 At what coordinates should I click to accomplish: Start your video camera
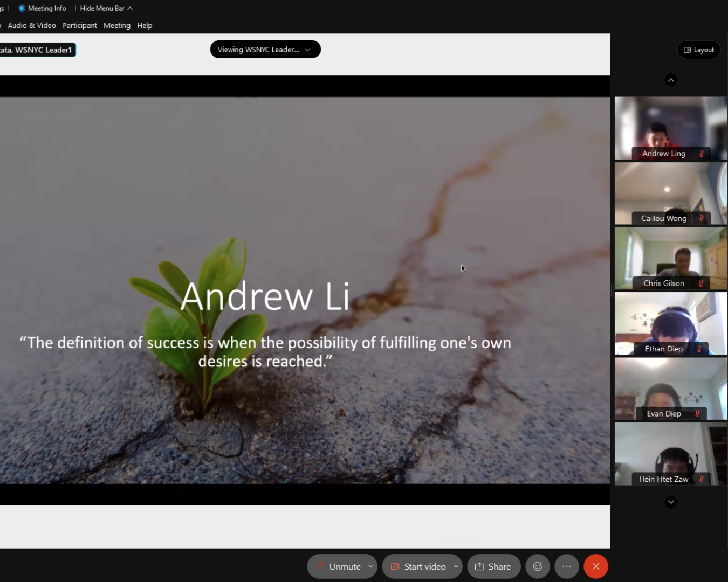pyautogui.click(x=417, y=566)
